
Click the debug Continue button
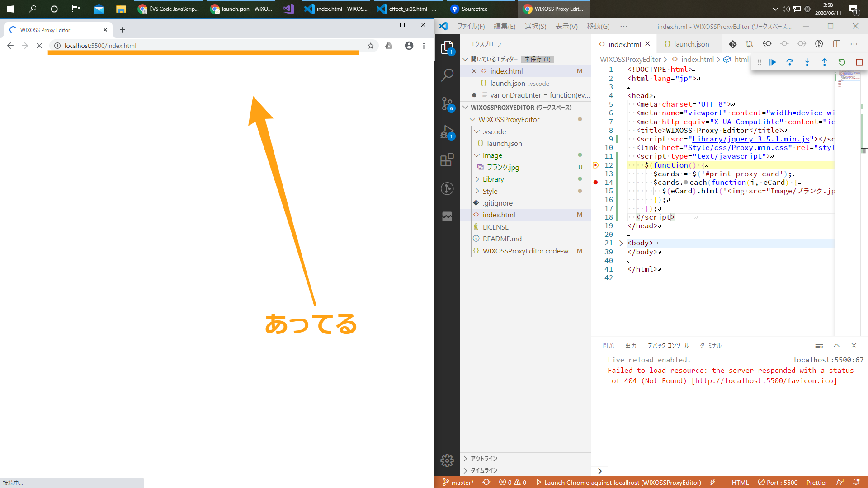pyautogui.click(x=773, y=62)
